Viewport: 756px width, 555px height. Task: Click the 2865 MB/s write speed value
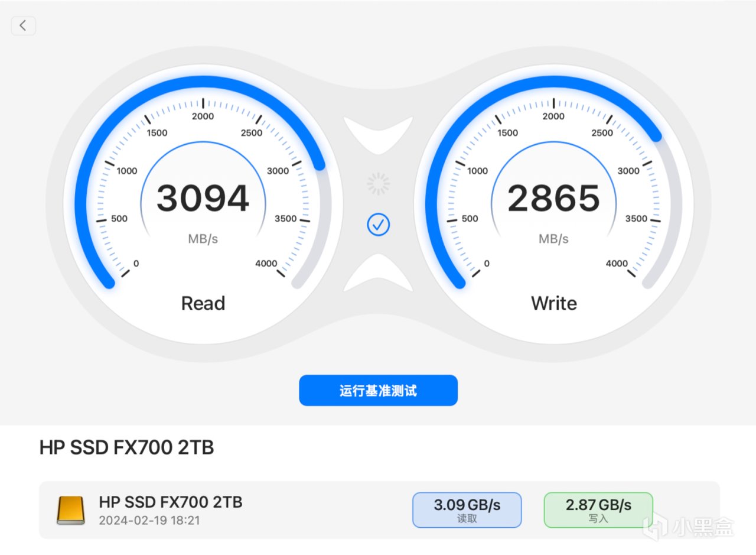[553, 199]
